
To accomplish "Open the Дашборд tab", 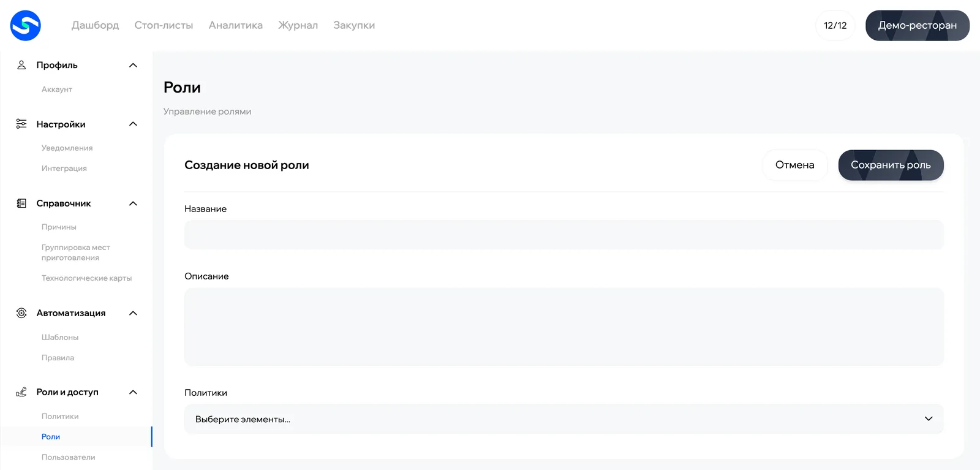I will click(95, 25).
